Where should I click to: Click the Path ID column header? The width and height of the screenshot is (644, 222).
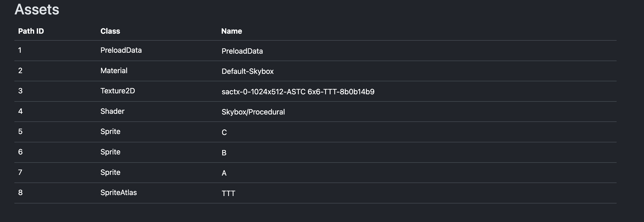(31, 31)
